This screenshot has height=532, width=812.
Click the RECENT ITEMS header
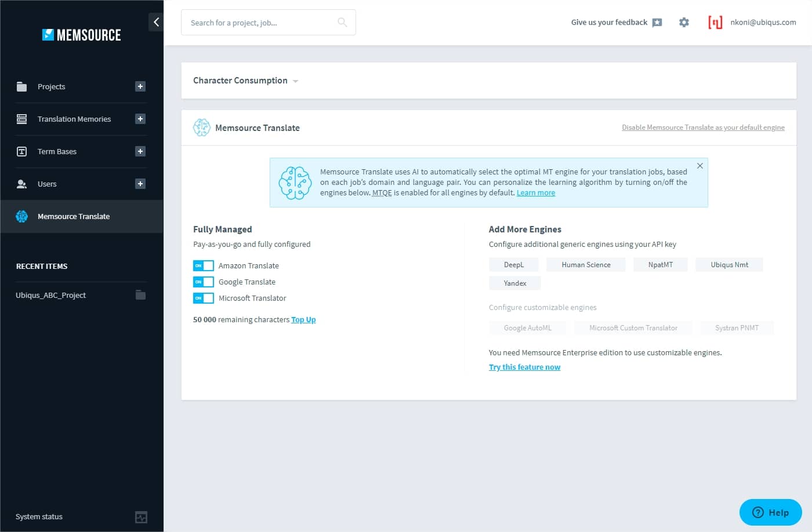coord(42,267)
